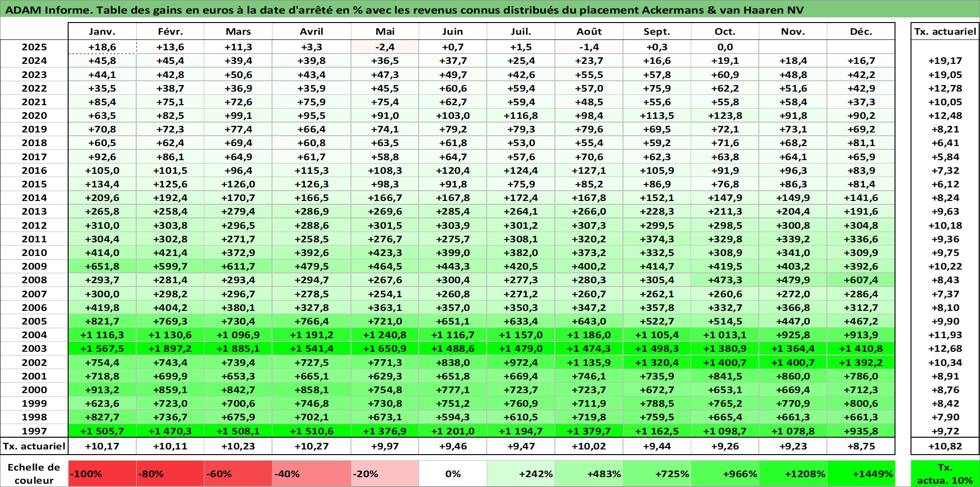Select the +19,05 actuarial rate for 2023

tap(945, 75)
